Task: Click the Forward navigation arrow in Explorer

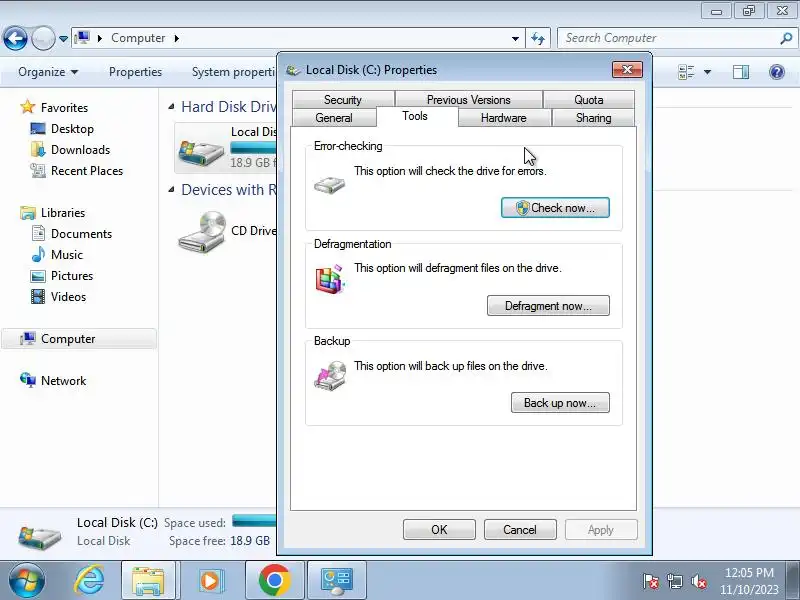Action: click(x=43, y=38)
